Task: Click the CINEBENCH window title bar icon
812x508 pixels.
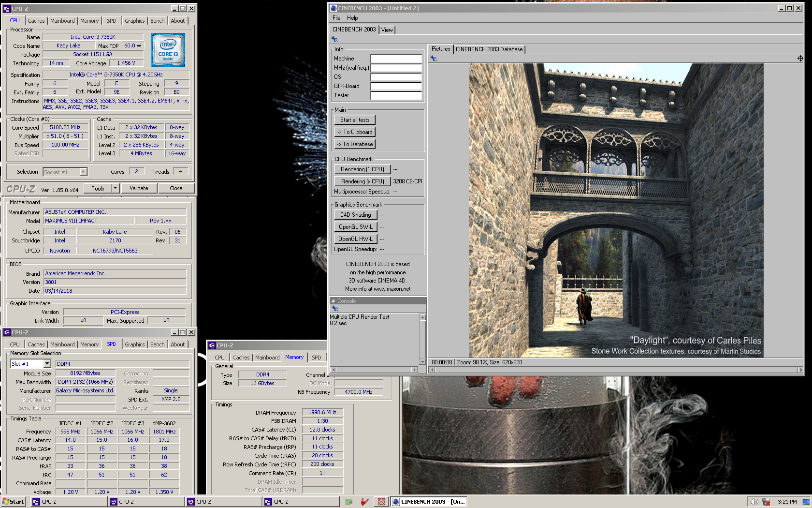Action: pos(333,8)
